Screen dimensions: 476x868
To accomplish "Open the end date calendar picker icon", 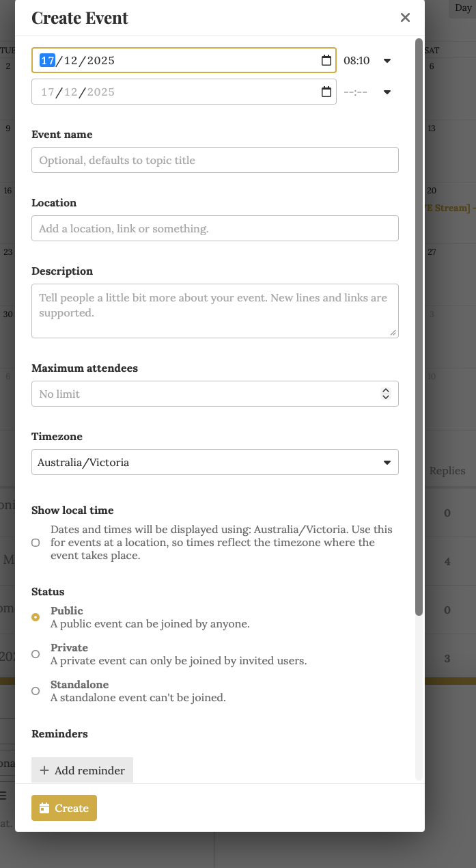I will coord(326,92).
